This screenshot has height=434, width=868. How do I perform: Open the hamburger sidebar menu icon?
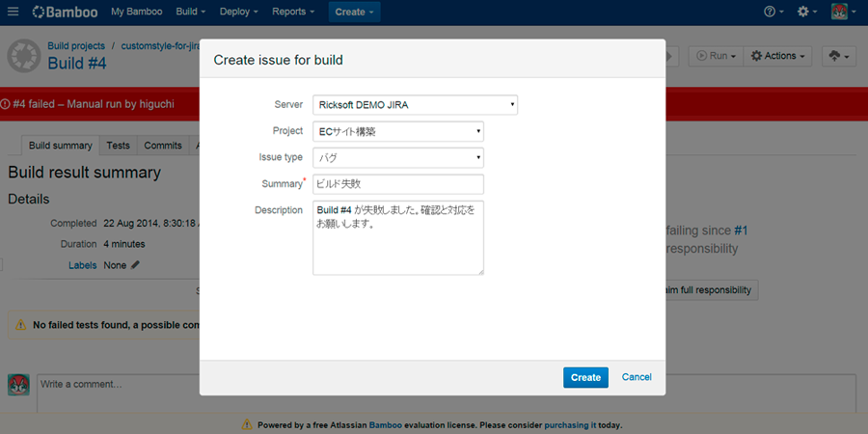(x=13, y=12)
